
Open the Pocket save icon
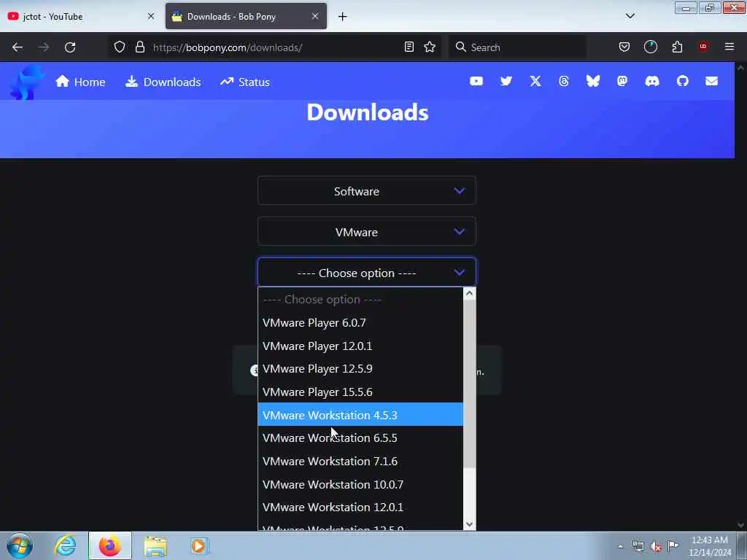pyautogui.click(x=624, y=47)
